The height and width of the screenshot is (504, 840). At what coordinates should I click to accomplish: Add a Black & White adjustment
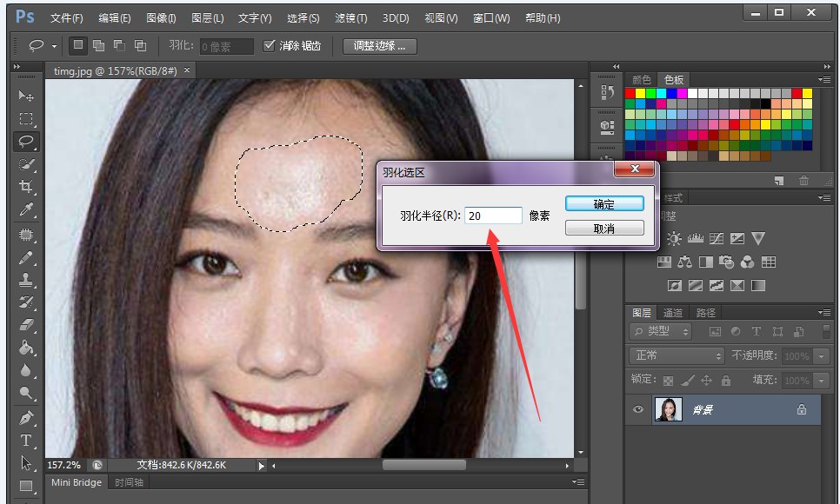click(x=706, y=262)
